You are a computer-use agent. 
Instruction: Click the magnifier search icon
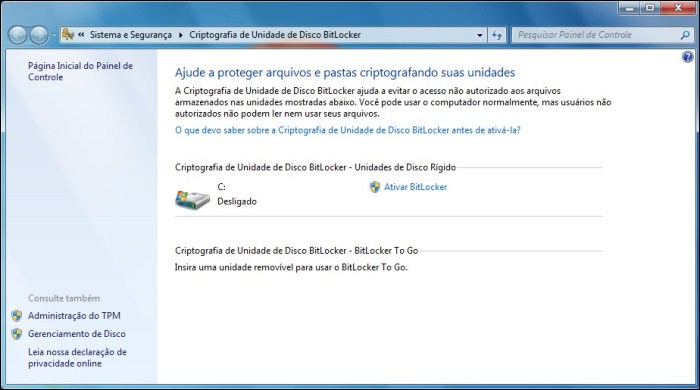coord(685,35)
